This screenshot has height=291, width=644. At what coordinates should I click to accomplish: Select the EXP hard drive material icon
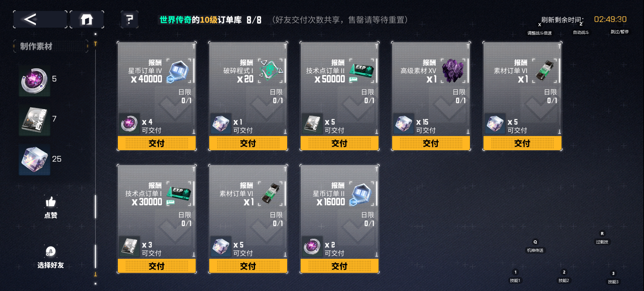tap(34, 120)
